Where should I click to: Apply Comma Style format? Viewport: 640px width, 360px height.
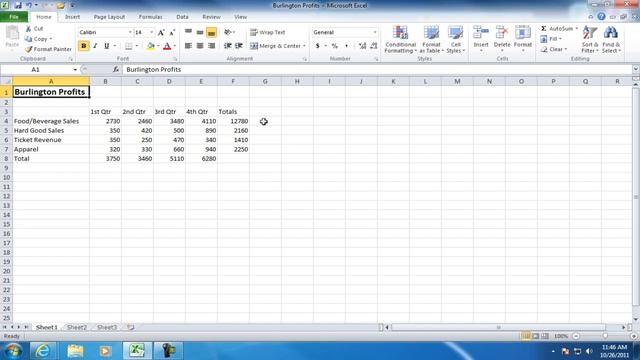point(347,46)
